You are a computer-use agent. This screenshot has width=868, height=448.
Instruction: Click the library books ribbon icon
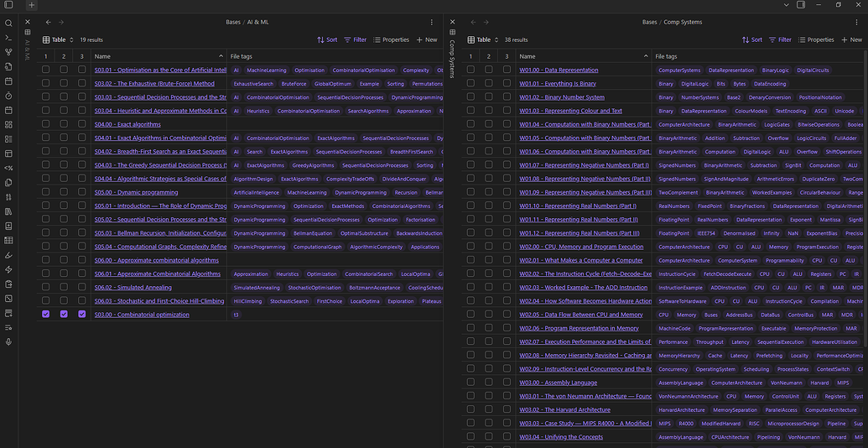click(x=8, y=211)
